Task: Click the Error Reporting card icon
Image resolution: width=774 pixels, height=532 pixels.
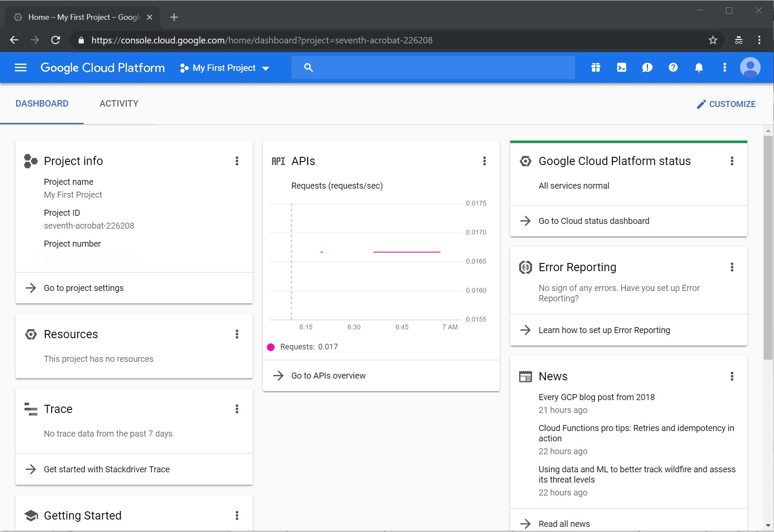Action: 525,267
